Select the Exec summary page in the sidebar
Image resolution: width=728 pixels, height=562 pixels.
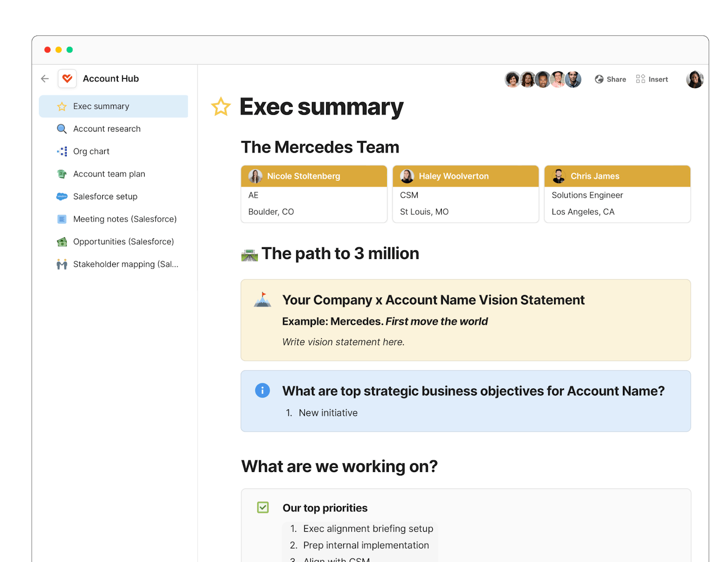(101, 106)
